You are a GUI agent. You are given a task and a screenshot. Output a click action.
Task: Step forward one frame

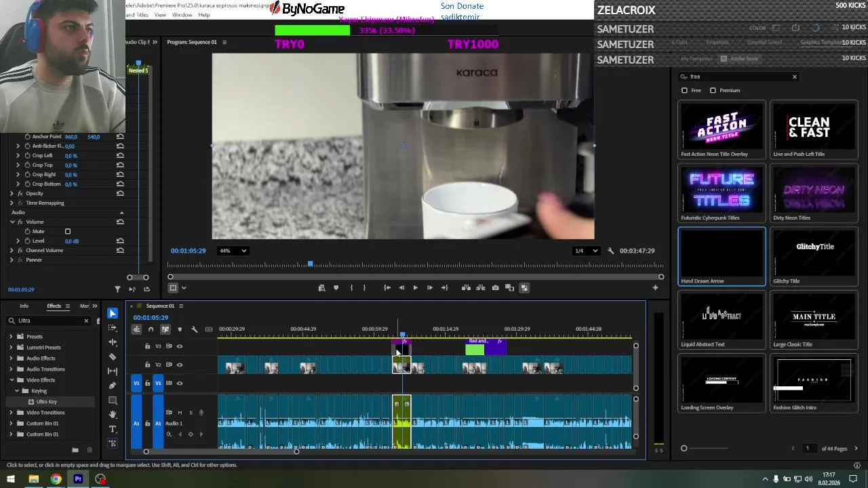429,288
